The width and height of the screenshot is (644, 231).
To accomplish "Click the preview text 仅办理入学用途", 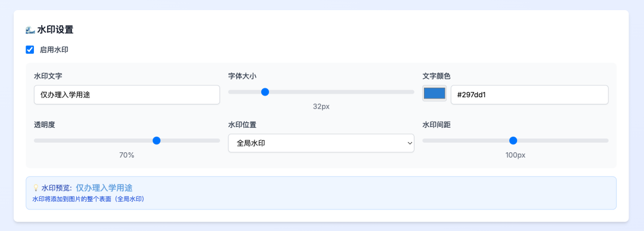I will point(104,188).
